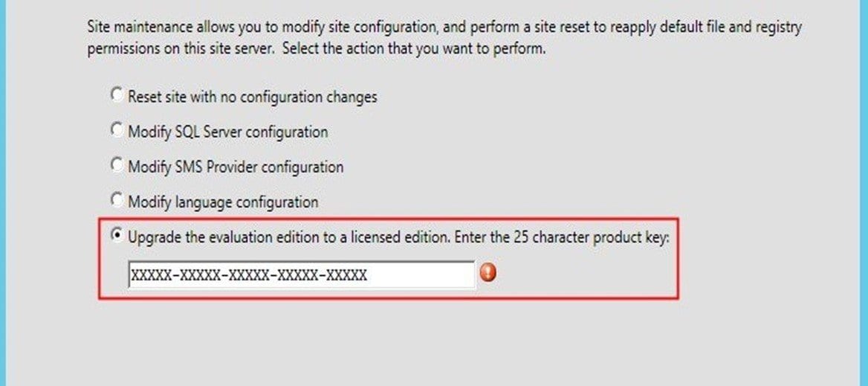The height and width of the screenshot is (386, 868).
Task: Click the "Modify SMS Provider configuration" label text
Action: 236,167
